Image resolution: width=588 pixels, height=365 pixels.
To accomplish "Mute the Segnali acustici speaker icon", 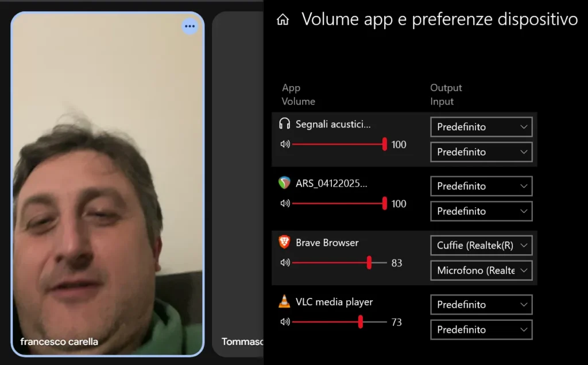I will pyautogui.click(x=285, y=144).
